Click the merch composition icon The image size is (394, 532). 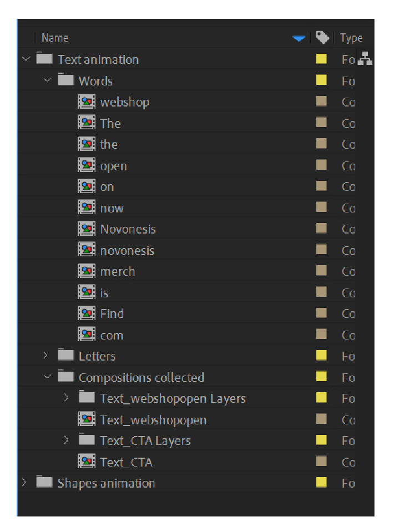point(86,271)
